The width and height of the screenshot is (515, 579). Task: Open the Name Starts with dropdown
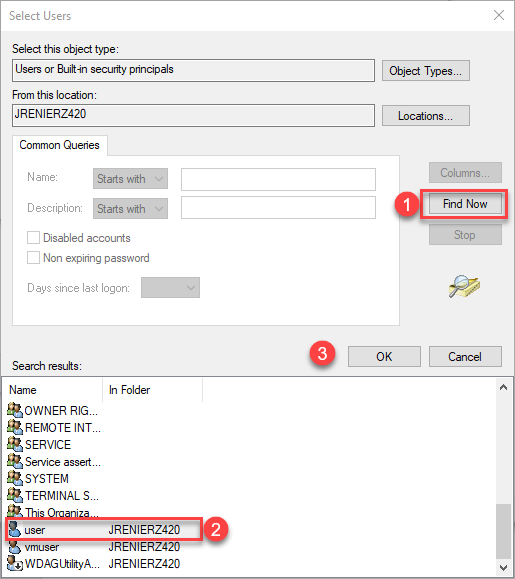(x=130, y=179)
